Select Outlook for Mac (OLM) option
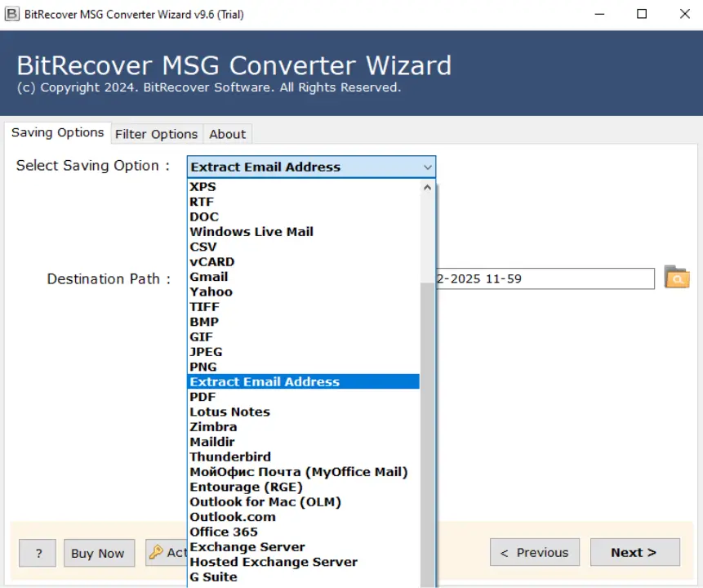Image resolution: width=703 pixels, height=588 pixels. point(304,502)
